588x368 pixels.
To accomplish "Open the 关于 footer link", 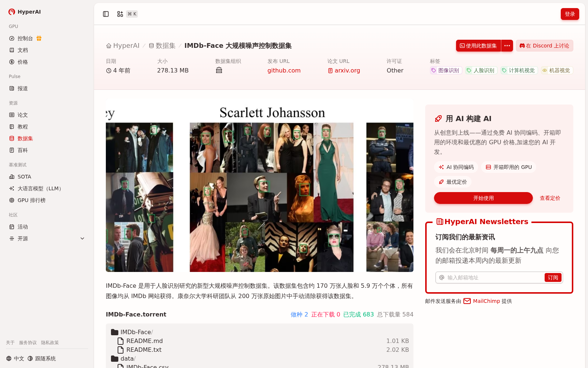I will tap(10, 343).
